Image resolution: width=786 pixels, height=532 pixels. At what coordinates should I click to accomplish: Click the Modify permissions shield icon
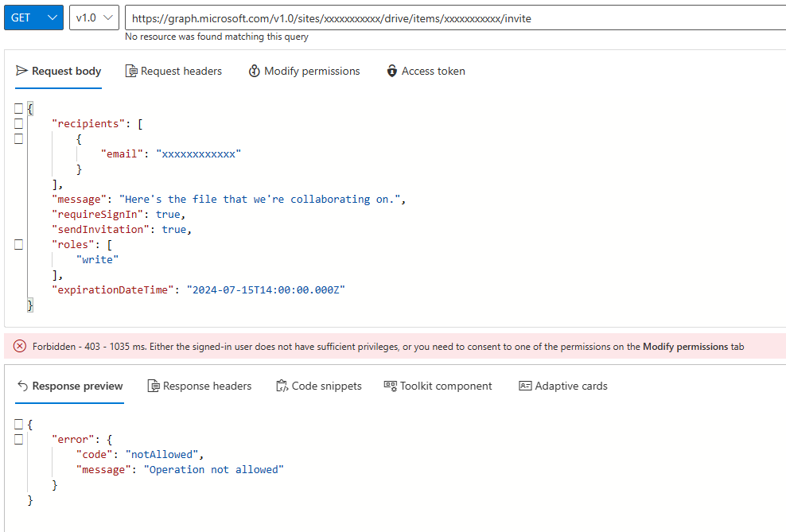pyautogui.click(x=254, y=71)
